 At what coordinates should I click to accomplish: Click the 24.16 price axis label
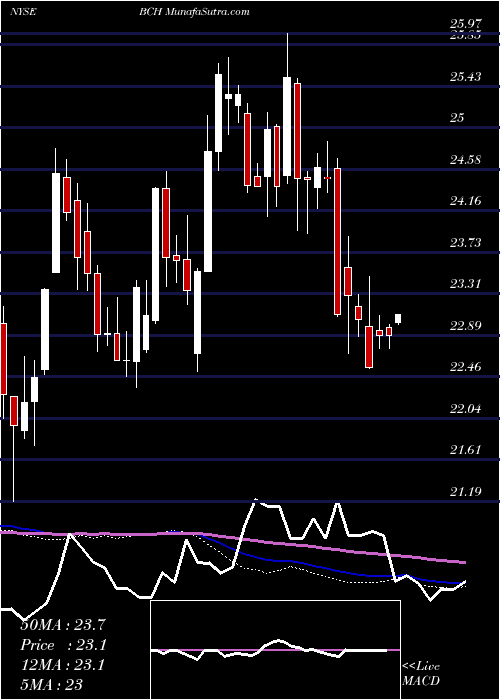pyautogui.click(x=466, y=201)
